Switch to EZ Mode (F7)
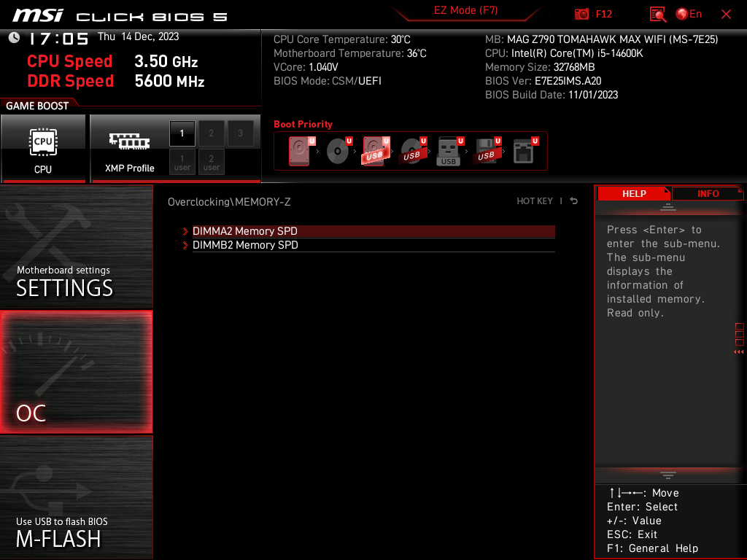This screenshot has width=747, height=560. click(x=466, y=10)
